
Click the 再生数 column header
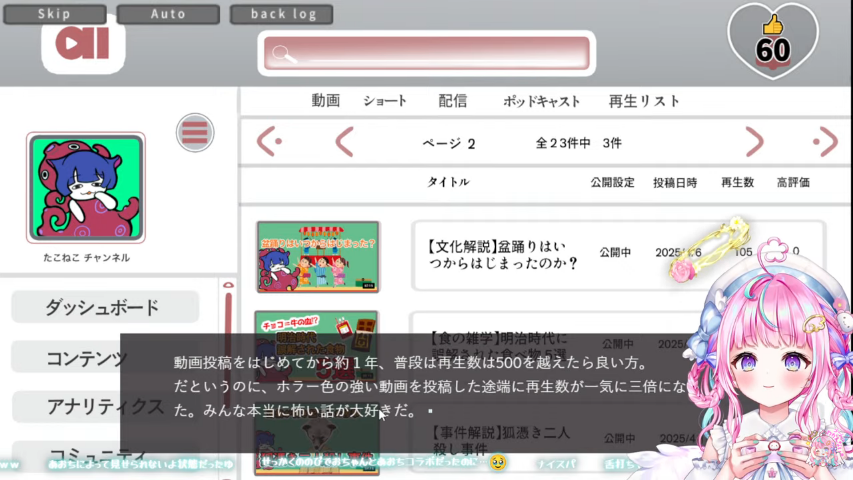point(737,182)
